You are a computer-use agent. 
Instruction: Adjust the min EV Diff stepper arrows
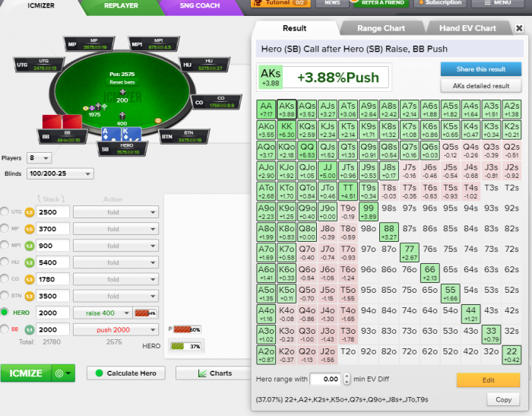347,379
